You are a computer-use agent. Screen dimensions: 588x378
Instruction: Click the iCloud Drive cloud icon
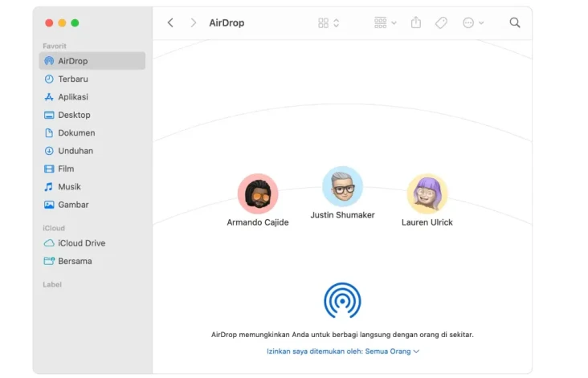point(49,242)
